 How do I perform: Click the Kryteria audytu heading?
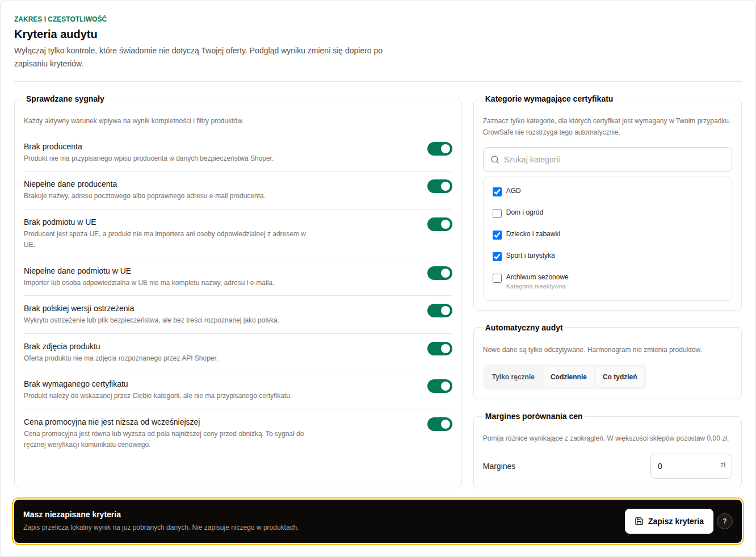tap(56, 34)
